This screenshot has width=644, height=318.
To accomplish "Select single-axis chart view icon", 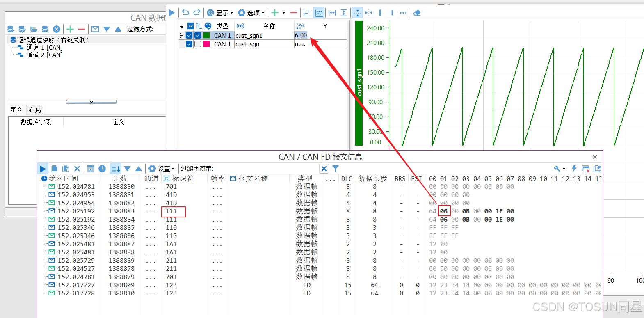I will coord(307,13).
